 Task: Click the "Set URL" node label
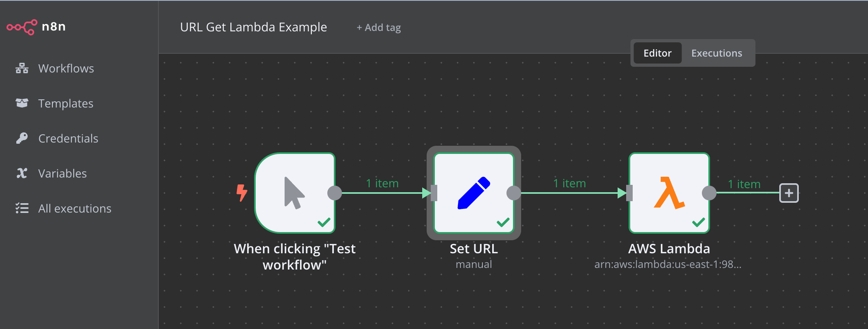tap(474, 248)
